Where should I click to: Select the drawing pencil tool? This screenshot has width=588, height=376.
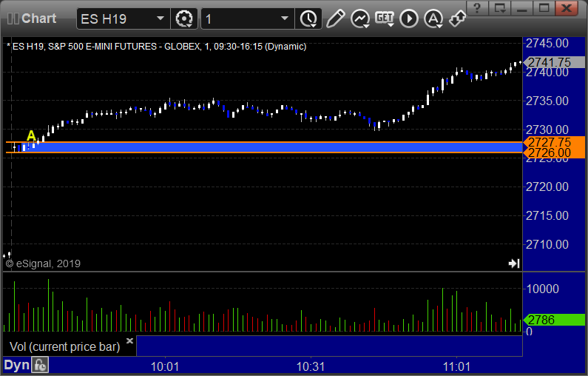coord(335,19)
